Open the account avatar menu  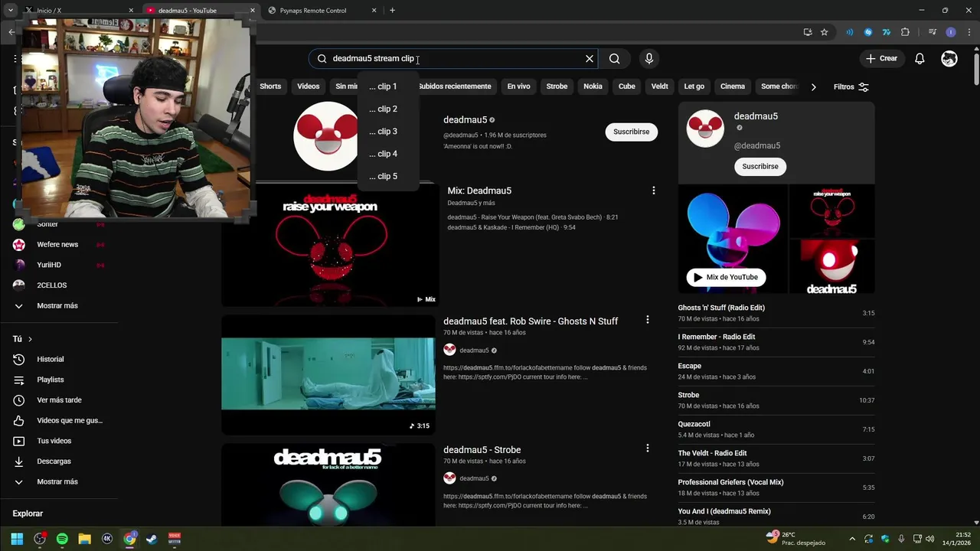(x=949, y=58)
